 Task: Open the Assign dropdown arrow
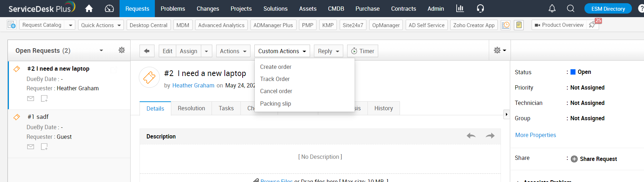coord(207,51)
